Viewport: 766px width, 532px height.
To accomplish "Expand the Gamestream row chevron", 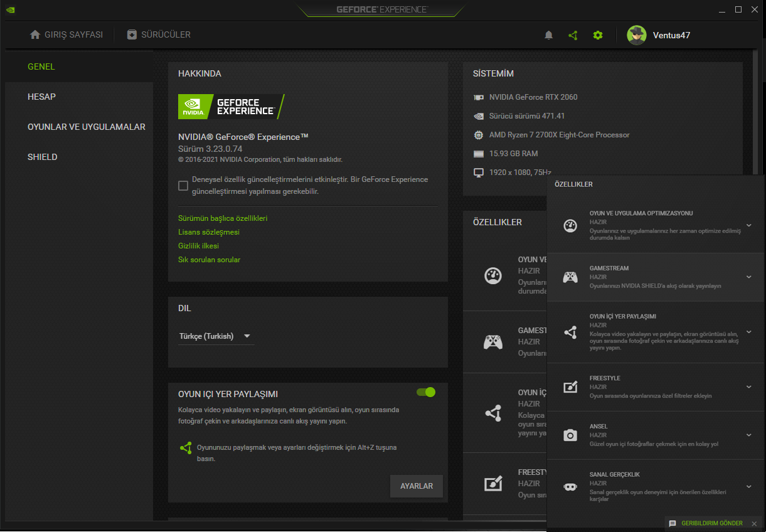I will point(748,277).
